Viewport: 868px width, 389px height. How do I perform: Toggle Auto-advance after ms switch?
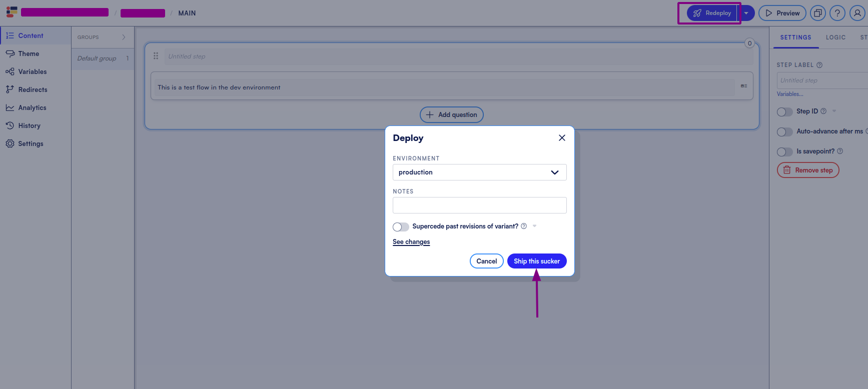click(784, 132)
